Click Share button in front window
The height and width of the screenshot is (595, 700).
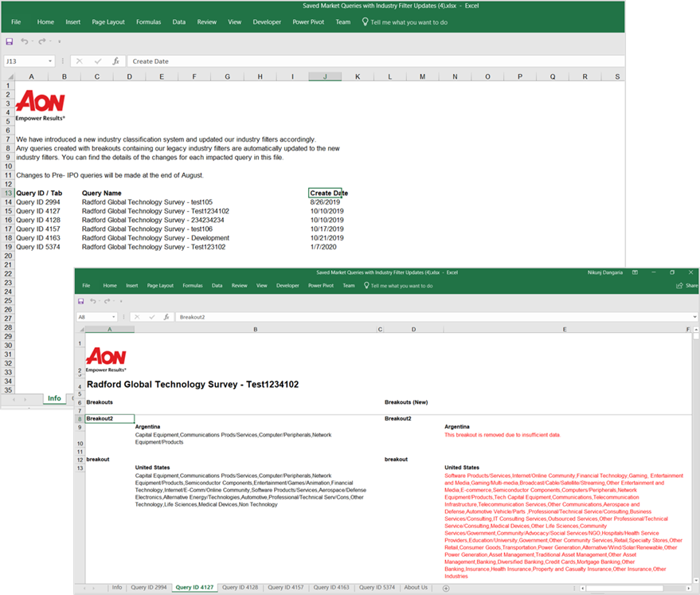coord(686,286)
